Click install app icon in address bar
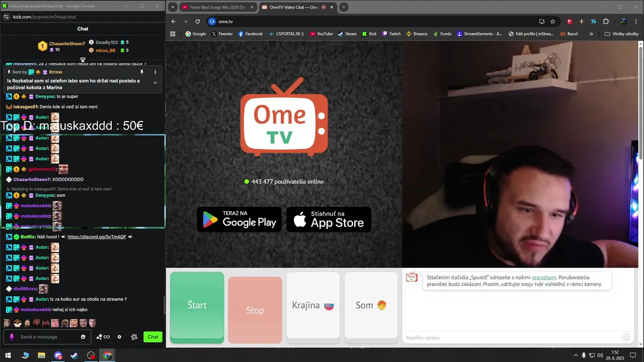The image size is (644, 362). point(542,22)
